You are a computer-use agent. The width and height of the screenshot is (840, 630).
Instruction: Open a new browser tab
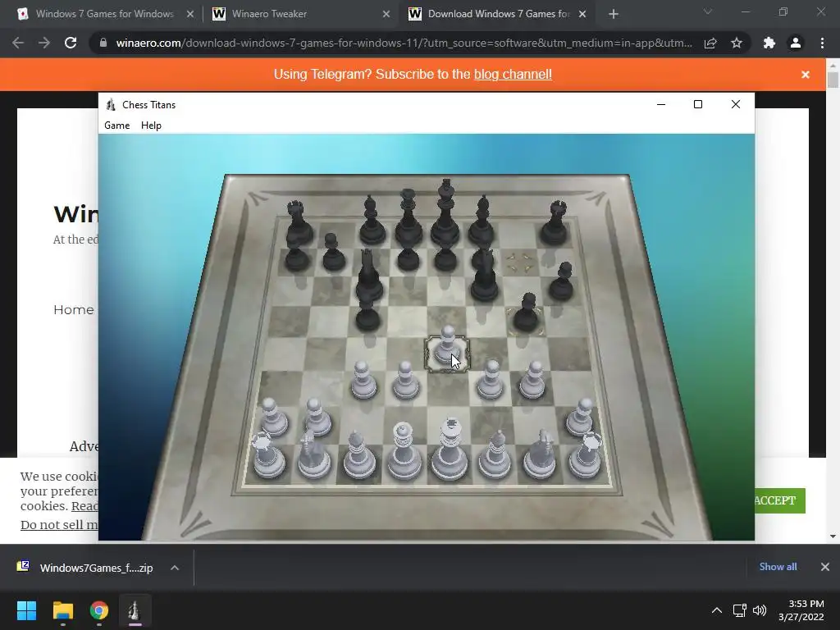(x=614, y=15)
